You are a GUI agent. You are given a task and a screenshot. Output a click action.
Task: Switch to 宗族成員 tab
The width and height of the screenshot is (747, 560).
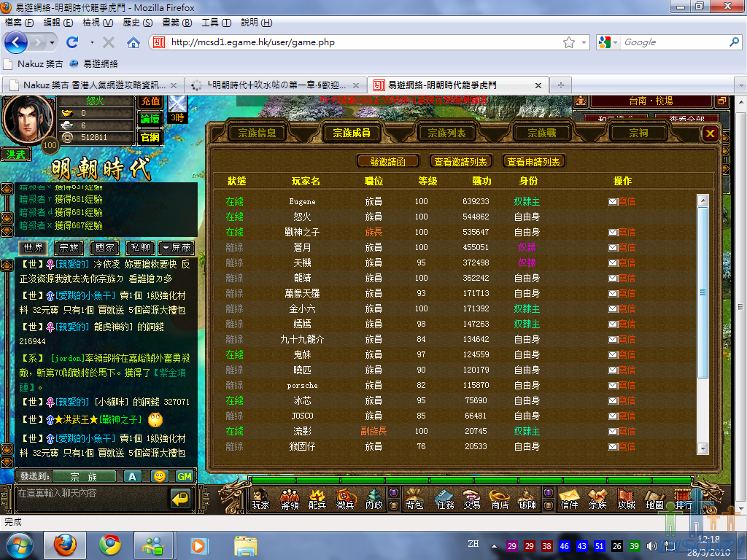point(352,133)
